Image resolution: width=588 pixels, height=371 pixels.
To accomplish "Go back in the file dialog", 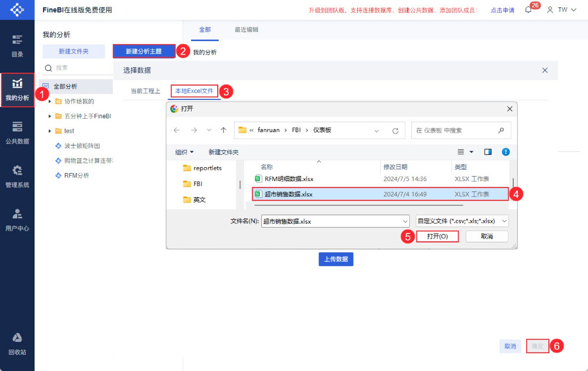I will point(176,130).
